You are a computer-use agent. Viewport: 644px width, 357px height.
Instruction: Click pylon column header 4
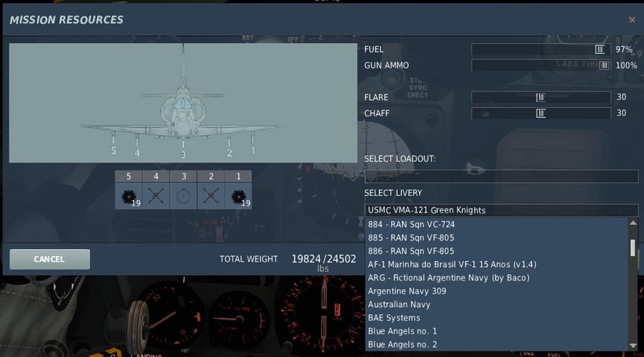click(x=156, y=176)
